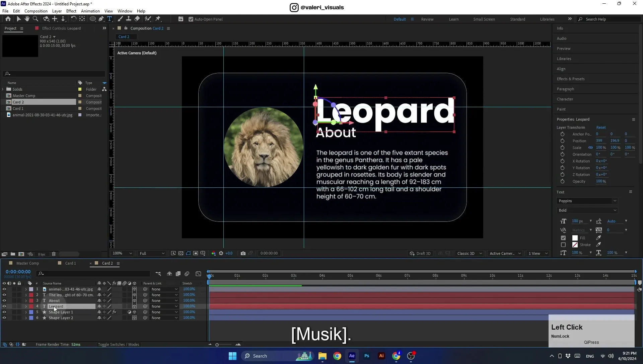Click the white Fill color swatch
The image size is (643, 364).
[x=575, y=238]
